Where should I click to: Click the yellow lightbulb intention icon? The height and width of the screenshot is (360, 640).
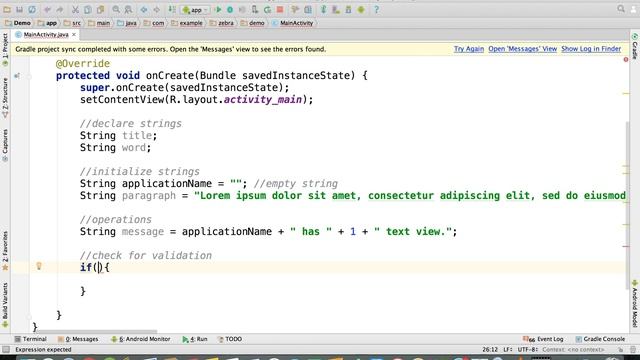tap(39, 266)
